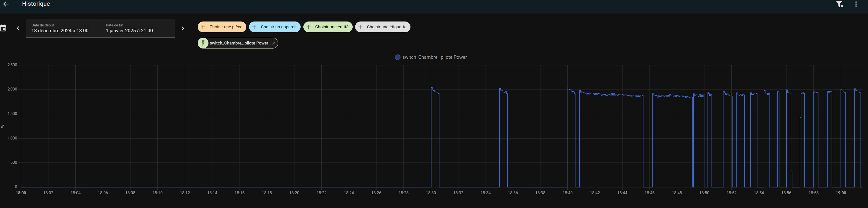Screen dimensions: 868x208
Task: Go to previous time range with the left chevron
Action: click(18, 28)
